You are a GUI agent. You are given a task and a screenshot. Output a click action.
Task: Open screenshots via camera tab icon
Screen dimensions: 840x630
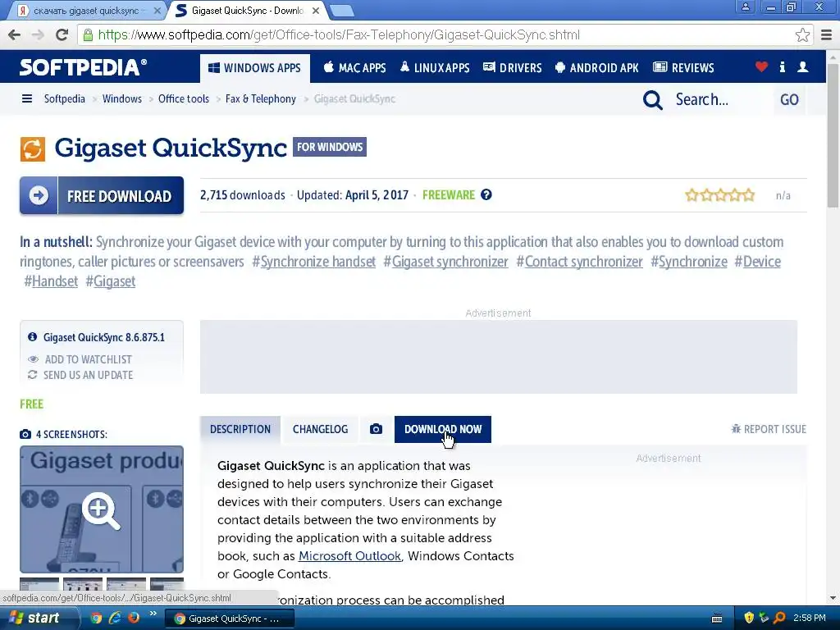click(x=376, y=429)
